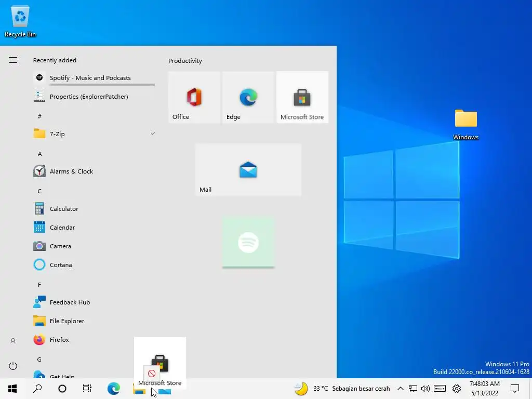Open Task View on taskbar
The image size is (532, 399).
[x=87, y=389]
